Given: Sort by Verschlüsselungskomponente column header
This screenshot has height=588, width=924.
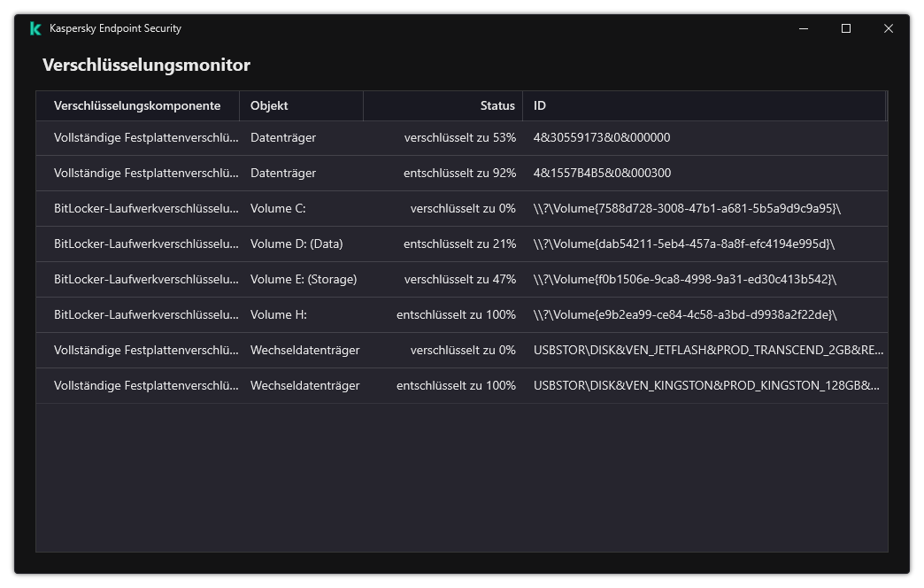Looking at the screenshot, I should point(137,105).
